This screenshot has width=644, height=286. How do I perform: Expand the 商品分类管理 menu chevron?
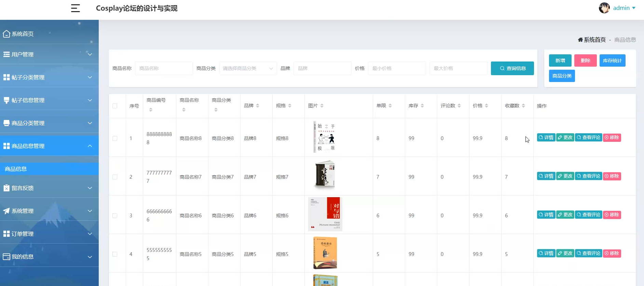click(x=90, y=123)
